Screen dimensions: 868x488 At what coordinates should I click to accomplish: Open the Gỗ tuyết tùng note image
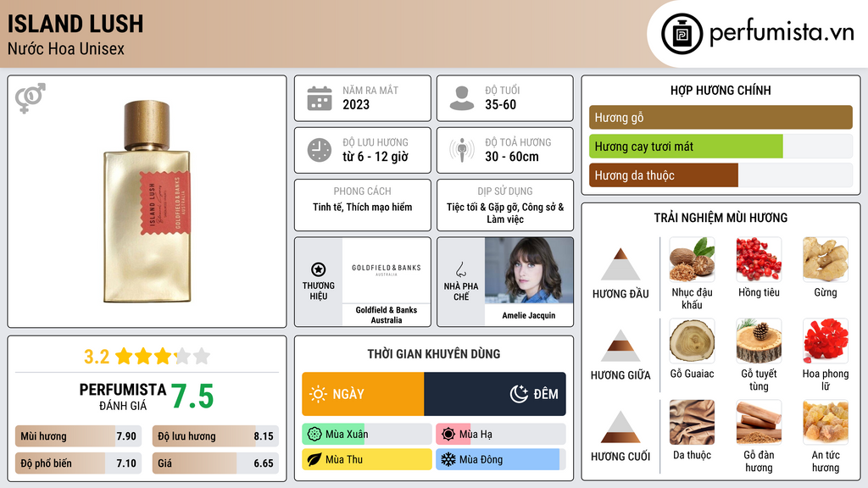point(759,341)
